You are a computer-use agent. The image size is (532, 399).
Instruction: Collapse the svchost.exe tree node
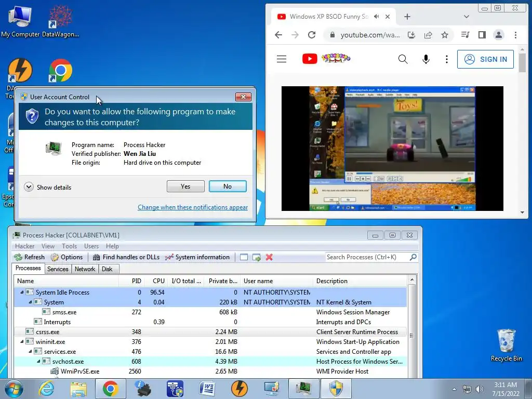point(38,362)
